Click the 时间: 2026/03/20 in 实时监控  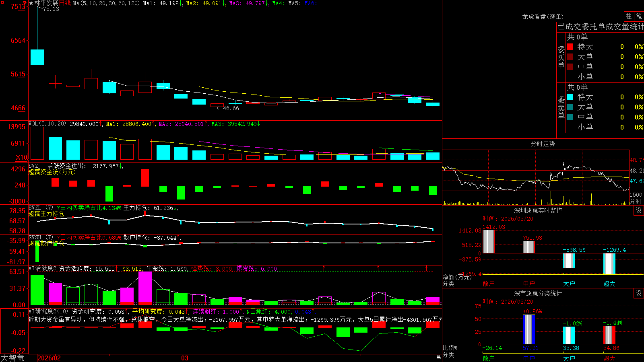pyautogui.click(x=508, y=219)
